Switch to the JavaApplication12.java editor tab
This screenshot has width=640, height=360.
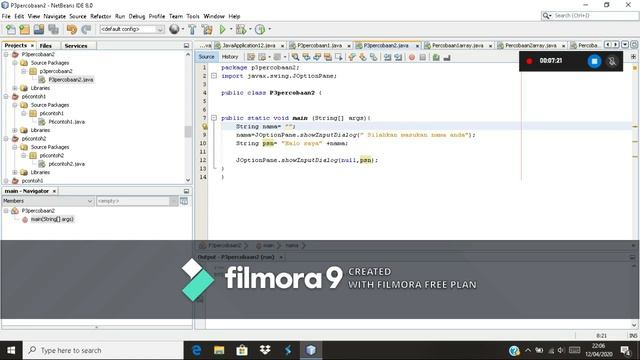(249, 45)
